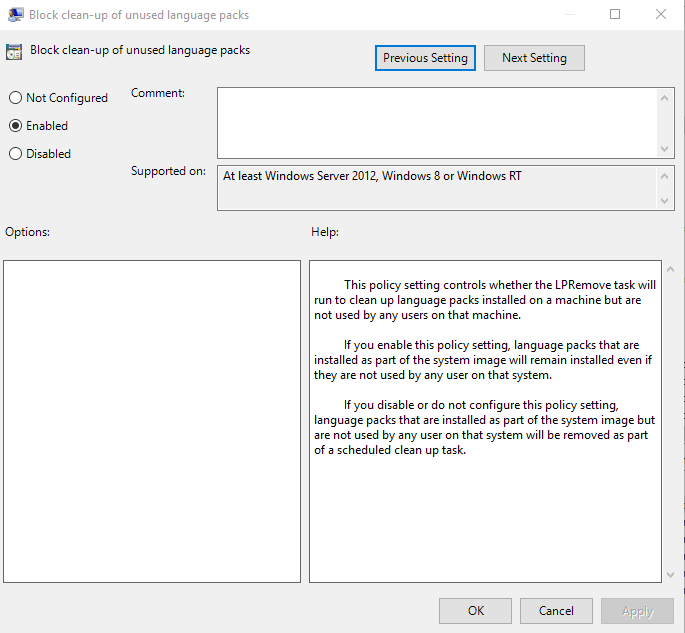Viewport: 685px width, 633px height.
Task: Click the empty Options pane
Action: tap(152, 422)
